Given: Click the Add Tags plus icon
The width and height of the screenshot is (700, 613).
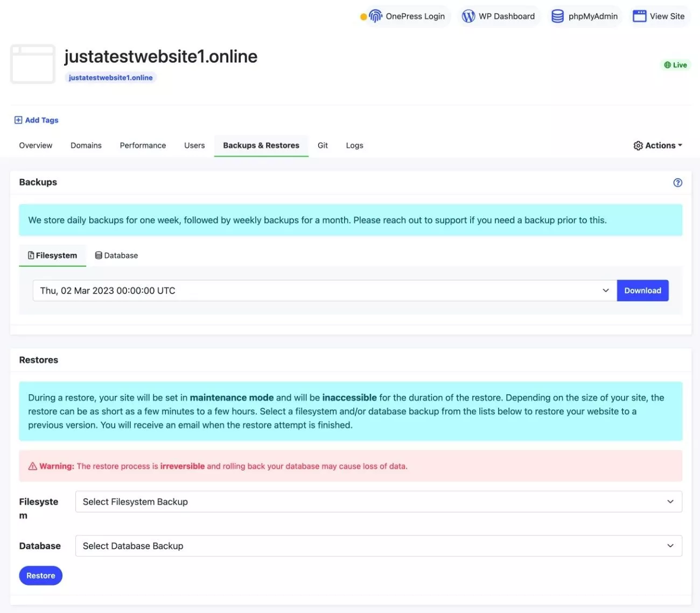Looking at the screenshot, I should click(x=18, y=120).
